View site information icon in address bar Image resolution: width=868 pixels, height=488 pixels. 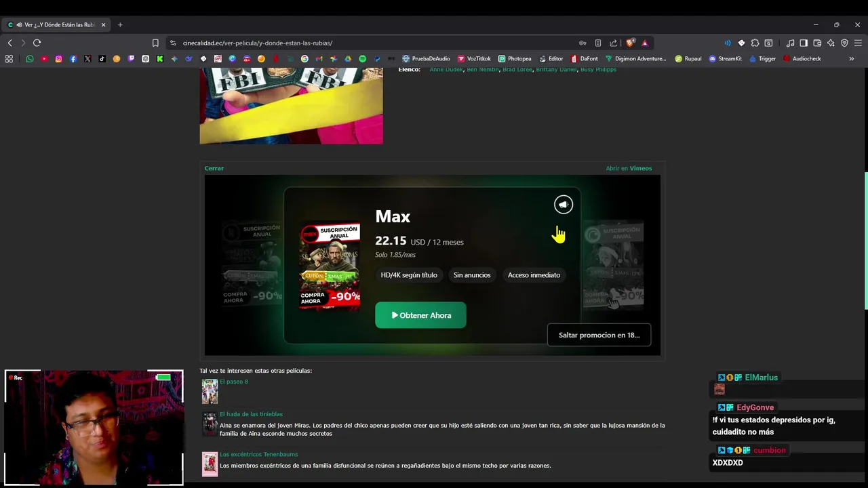173,43
